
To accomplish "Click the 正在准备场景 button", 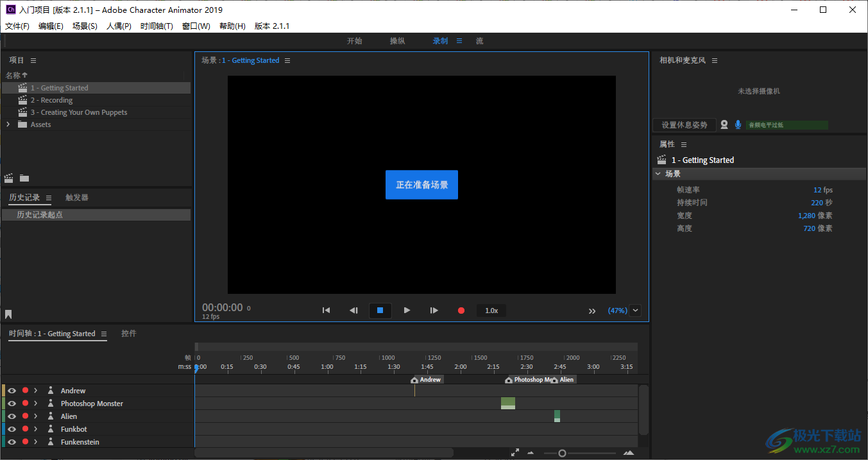I will coord(421,185).
